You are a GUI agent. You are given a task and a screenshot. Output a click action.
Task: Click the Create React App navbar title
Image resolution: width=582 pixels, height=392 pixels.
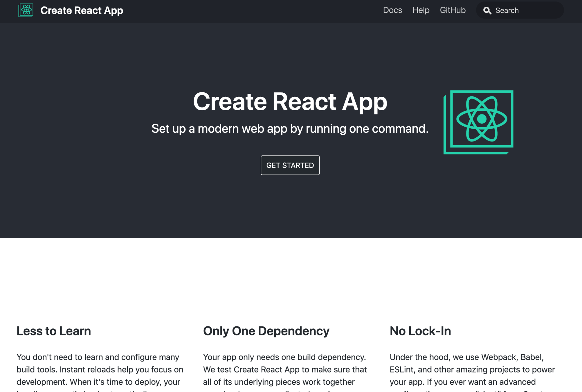(x=82, y=10)
